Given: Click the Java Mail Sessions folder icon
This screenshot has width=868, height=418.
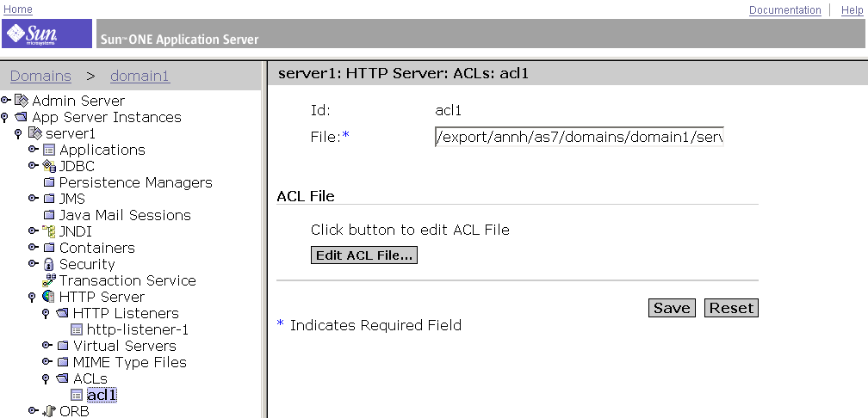Looking at the screenshot, I should pyautogui.click(x=49, y=215).
